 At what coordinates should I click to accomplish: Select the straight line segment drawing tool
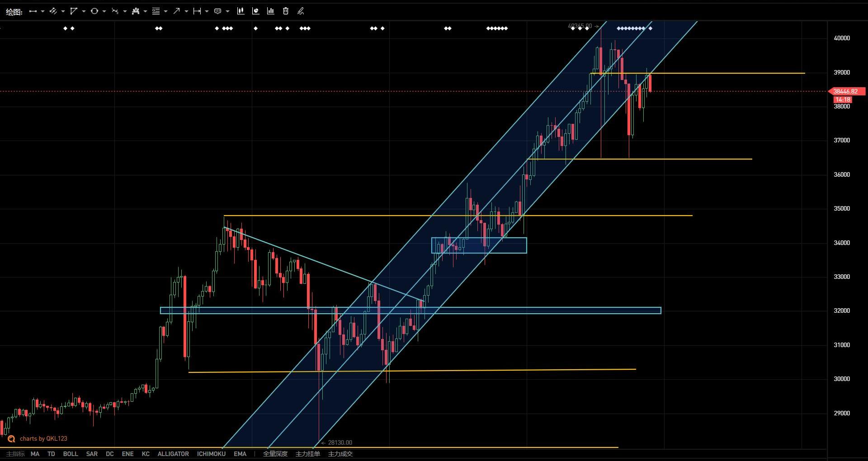coord(33,11)
